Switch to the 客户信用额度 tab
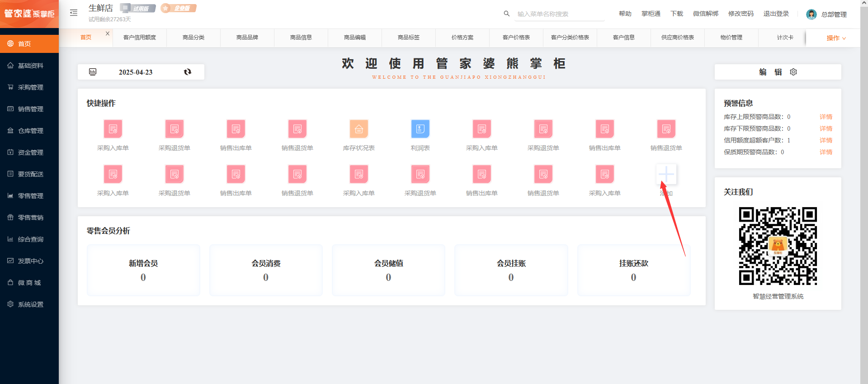This screenshot has width=868, height=384. pos(140,38)
